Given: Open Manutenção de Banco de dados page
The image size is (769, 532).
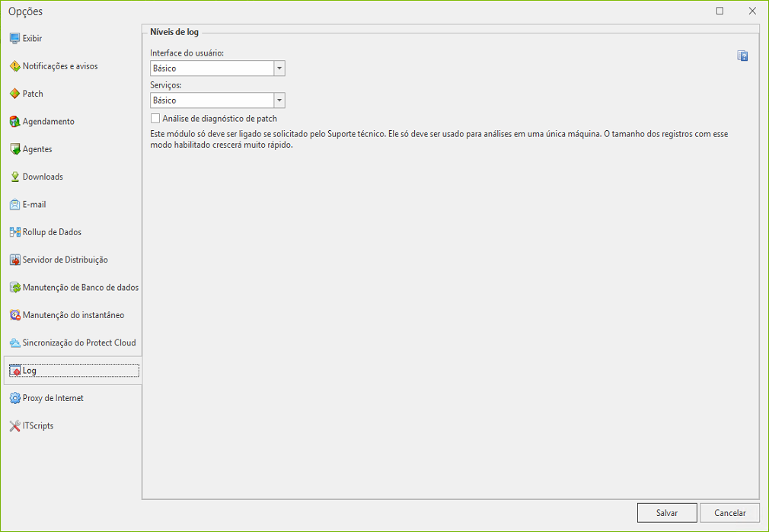Looking at the screenshot, I should [81, 288].
